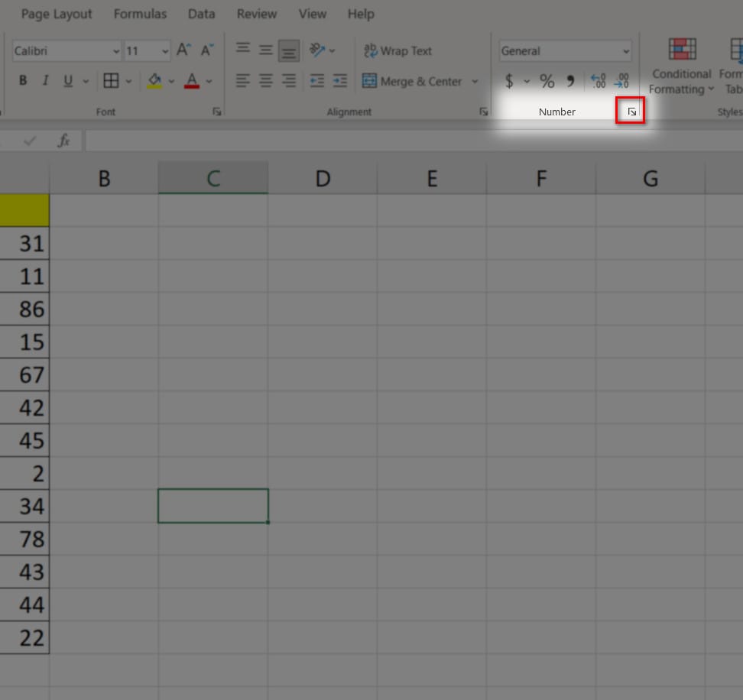Click the Increase Indent icon
This screenshot has width=743, height=700.
340,81
